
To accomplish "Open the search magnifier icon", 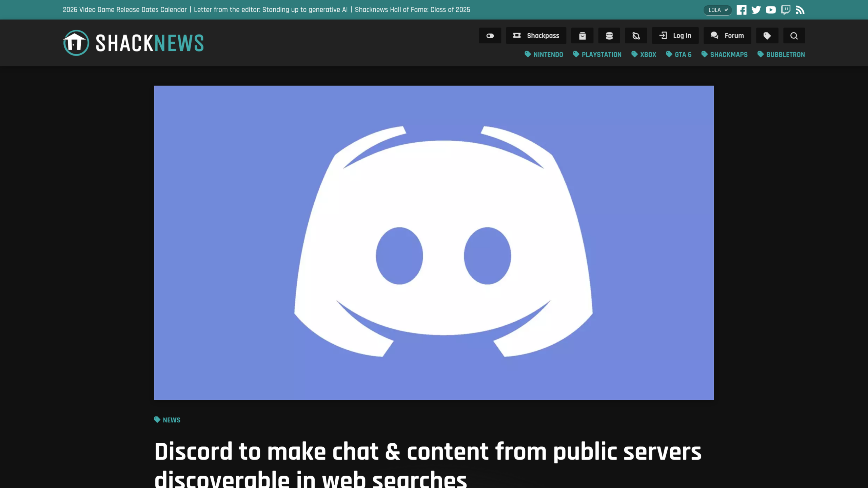I will 794,36.
